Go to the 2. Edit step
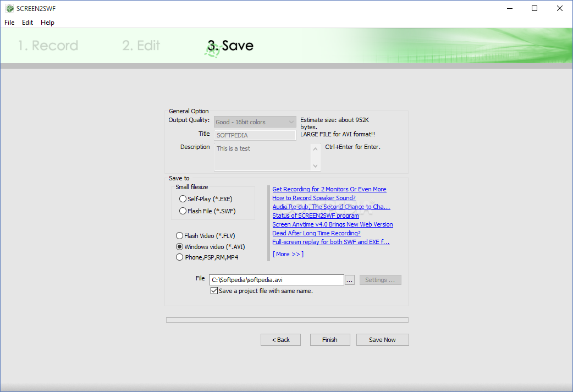 click(141, 46)
